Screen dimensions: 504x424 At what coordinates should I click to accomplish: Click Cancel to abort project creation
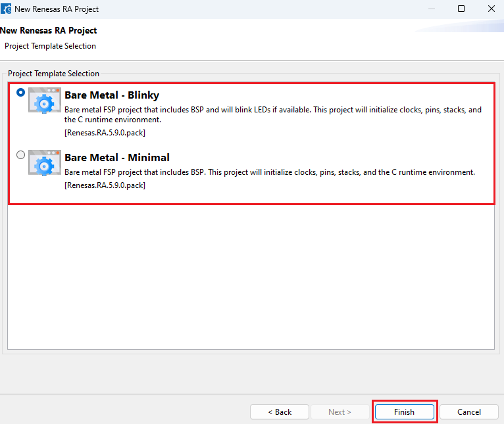click(469, 412)
